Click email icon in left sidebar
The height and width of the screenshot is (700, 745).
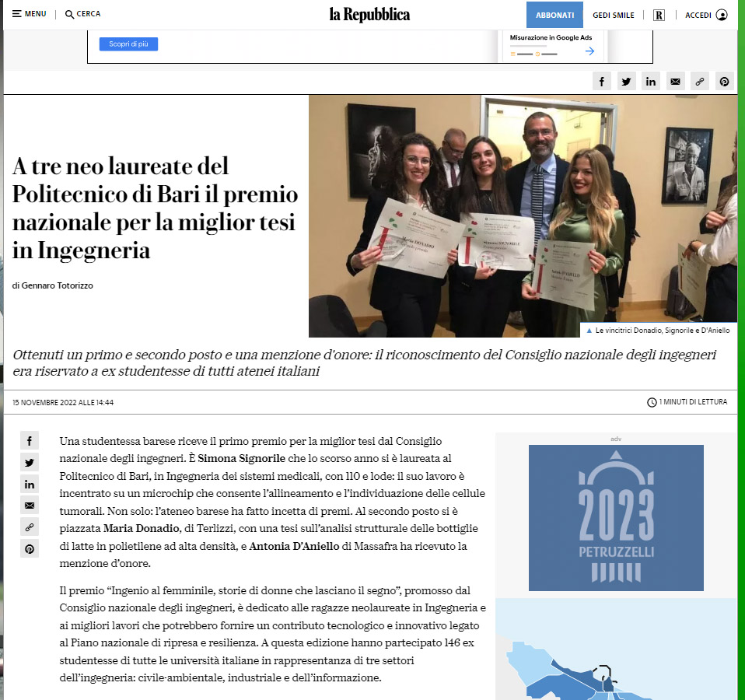coord(30,506)
